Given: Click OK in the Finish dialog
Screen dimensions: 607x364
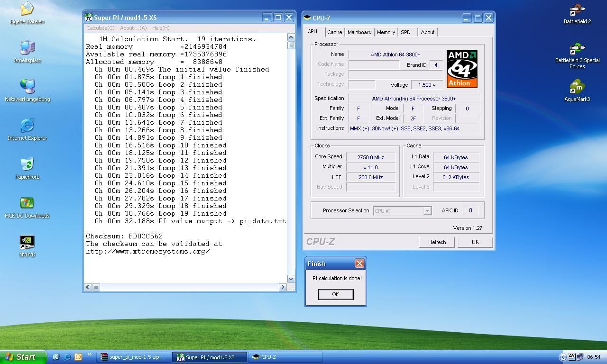Looking at the screenshot, I should (x=335, y=294).
